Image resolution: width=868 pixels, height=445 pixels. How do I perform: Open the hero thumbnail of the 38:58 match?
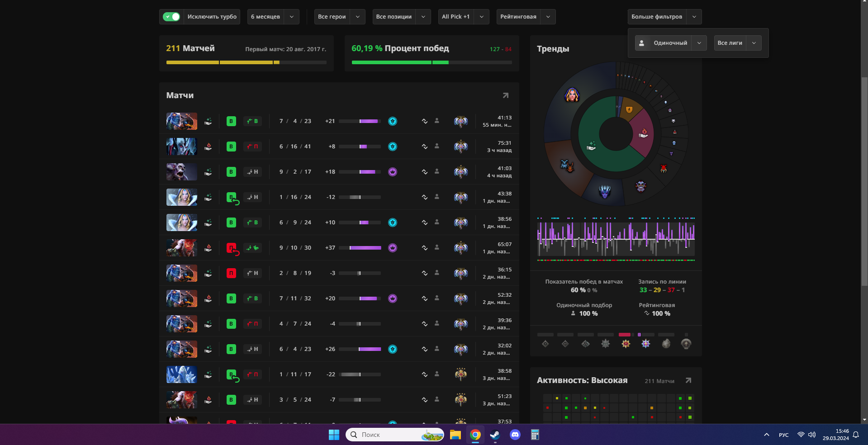(181, 374)
